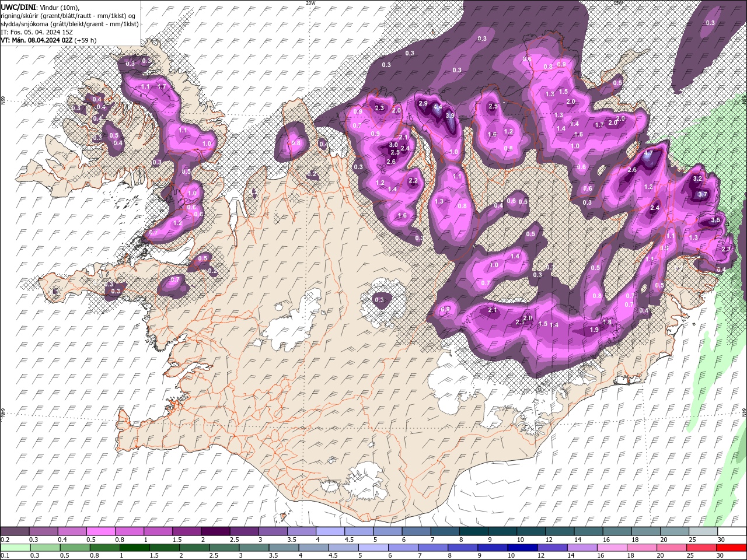This screenshot has height=560, width=747.
Task: Pick the dark purple 2 mm snow scale swatch
Action: click(x=215, y=531)
